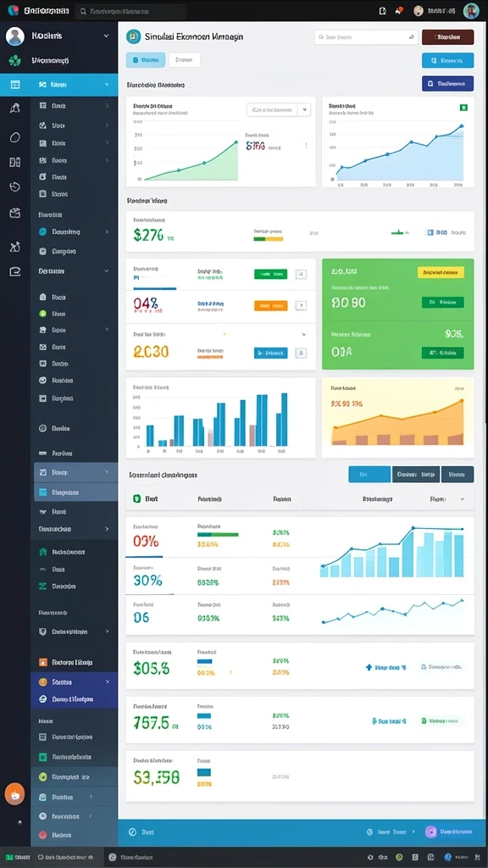Image resolution: width=488 pixels, height=868 pixels.
Task: Click the dark red button in page header
Action: click(x=447, y=37)
